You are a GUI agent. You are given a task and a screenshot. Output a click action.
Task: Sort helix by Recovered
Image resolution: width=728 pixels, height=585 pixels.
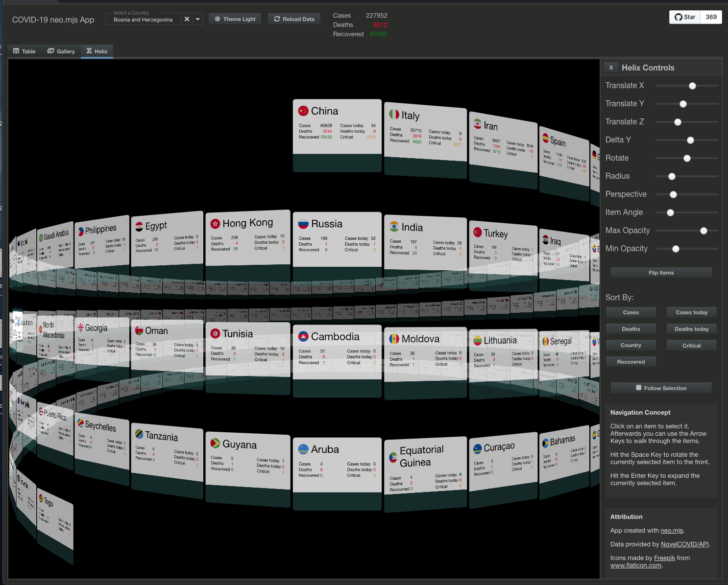631,362
